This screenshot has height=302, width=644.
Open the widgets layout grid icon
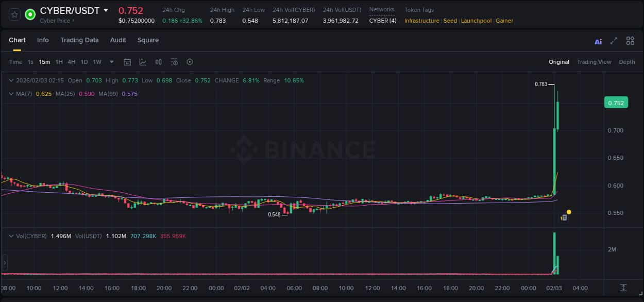630,41
